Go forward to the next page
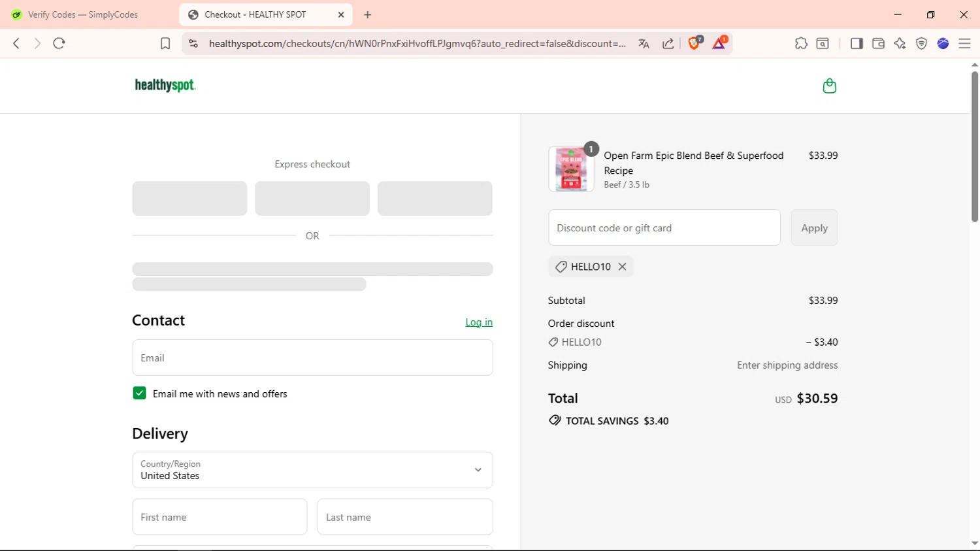 tap(37, 43)
